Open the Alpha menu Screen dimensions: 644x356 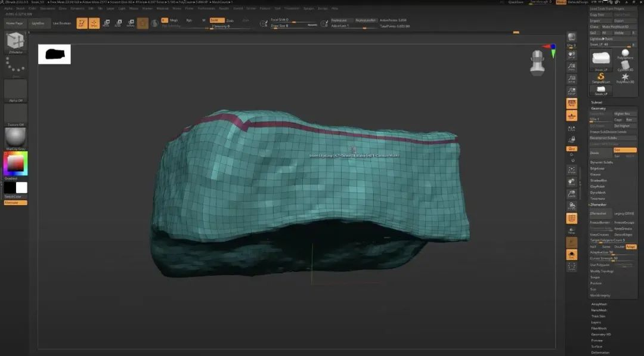click(8, 8)
